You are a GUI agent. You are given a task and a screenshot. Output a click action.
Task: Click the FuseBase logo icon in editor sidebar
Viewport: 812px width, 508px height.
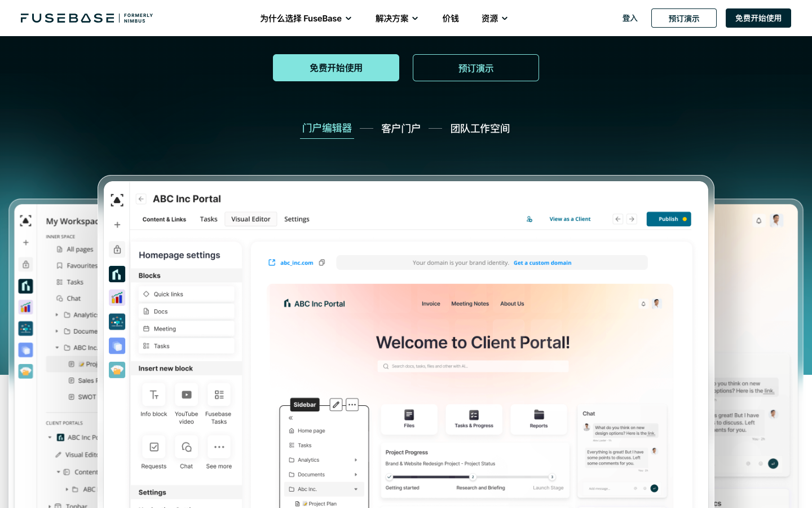[117, 200]
